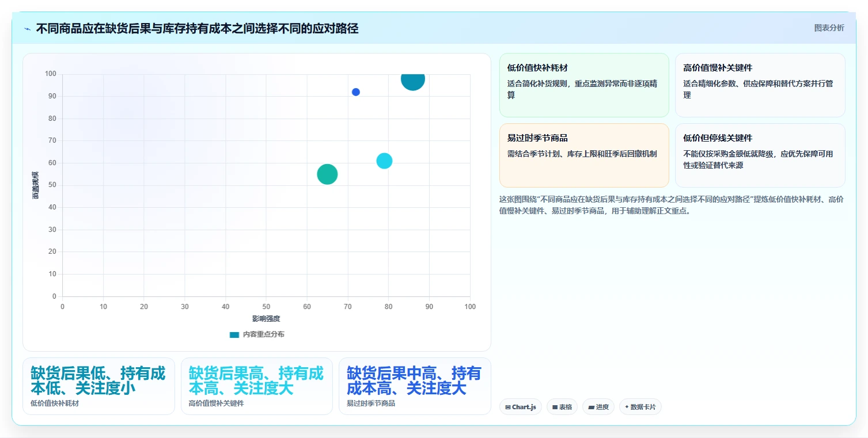Viewport: 868px width, 438px height.
Task: Click the blue 缺货后果中高 summary card
Action: [x=415, y=386]
